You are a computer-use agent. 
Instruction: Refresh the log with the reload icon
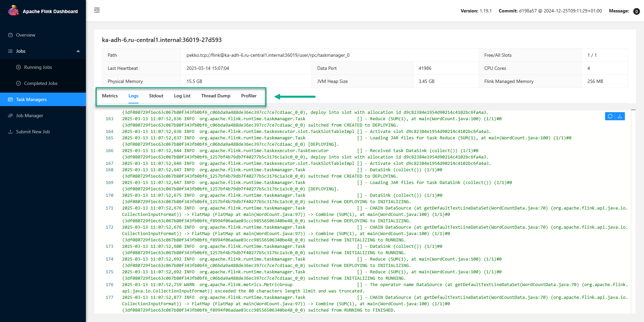coord(610,116)
